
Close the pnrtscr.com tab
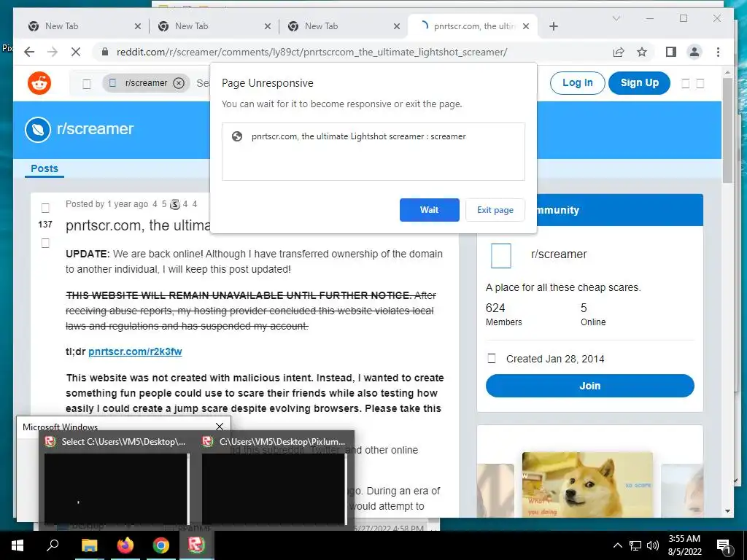pyautogui.click(x=526, y=26)
